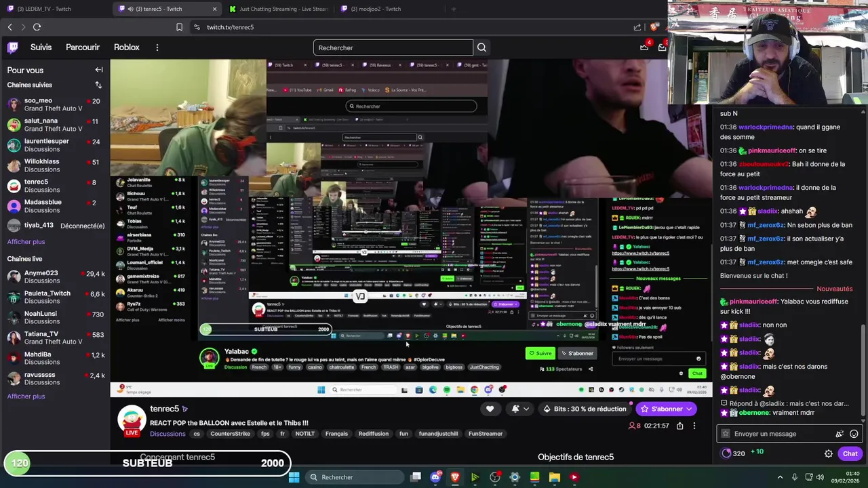
Task: Open the cheer Bits icon in message box
Action: pos(840,434)
